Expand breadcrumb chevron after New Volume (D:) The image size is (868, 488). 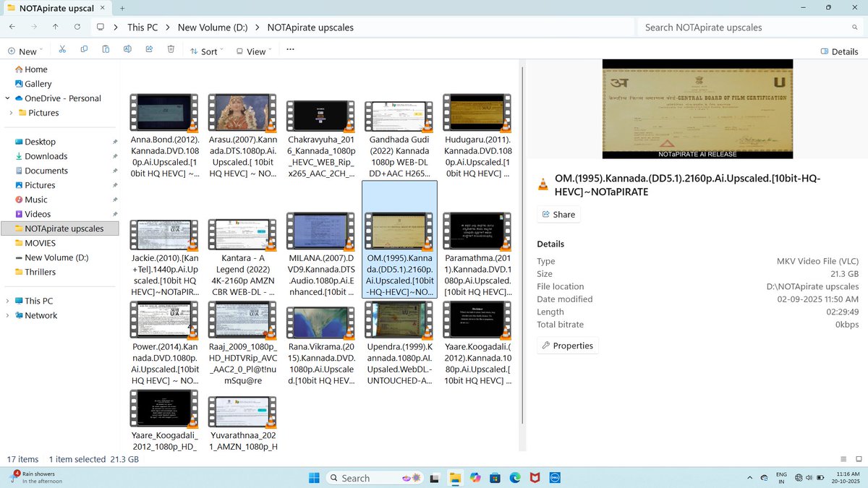point(258,27)
